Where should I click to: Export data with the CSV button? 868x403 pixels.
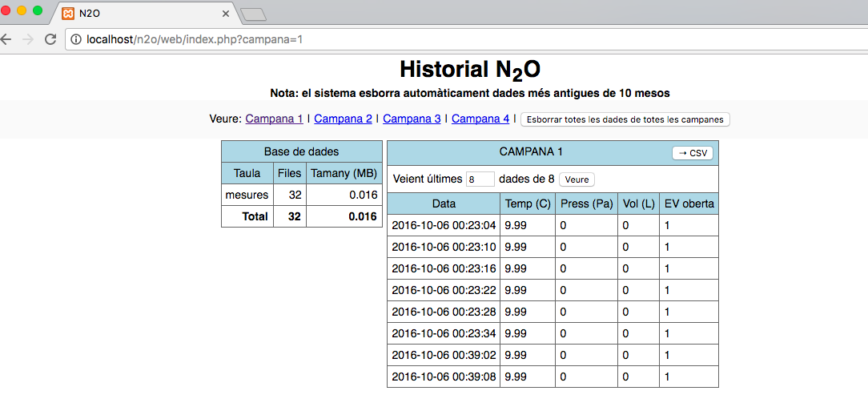(693, 153)
